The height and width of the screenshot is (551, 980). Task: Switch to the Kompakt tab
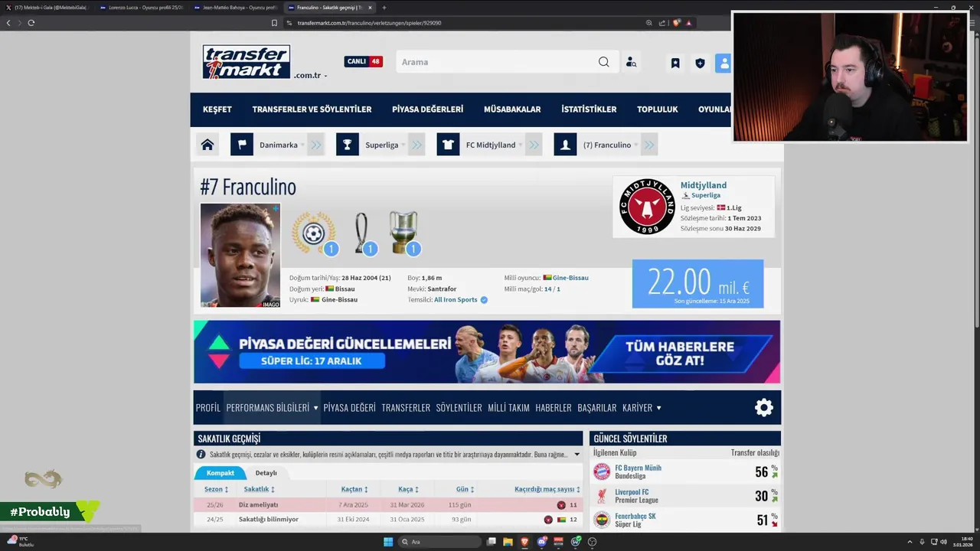220,473
